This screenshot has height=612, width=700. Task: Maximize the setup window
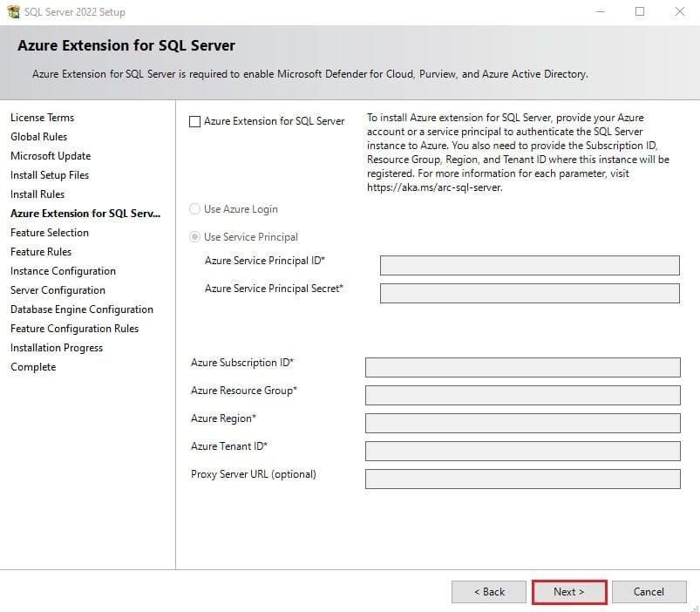click(x=640, y=11)
